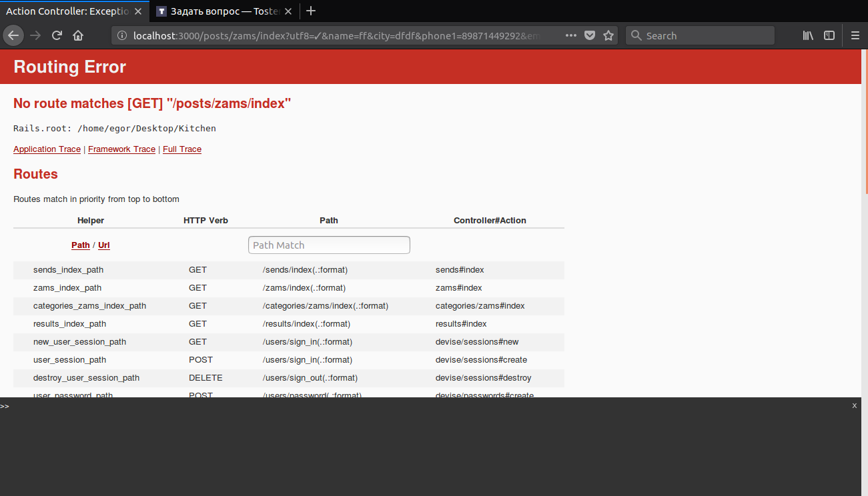
Task: Click the /sends/index(.:format) path cell
Action: tap(305, 270)
